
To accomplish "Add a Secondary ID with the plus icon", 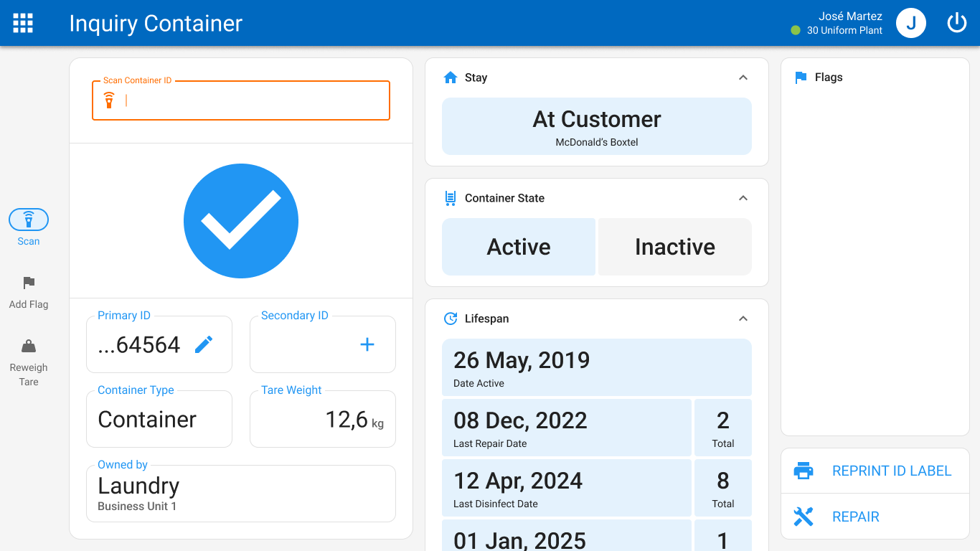I will click(x=367, y=344).
